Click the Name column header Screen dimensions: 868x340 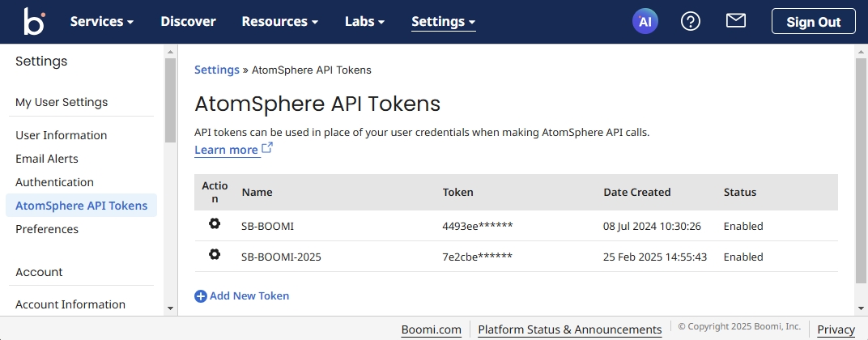point(257,192)
